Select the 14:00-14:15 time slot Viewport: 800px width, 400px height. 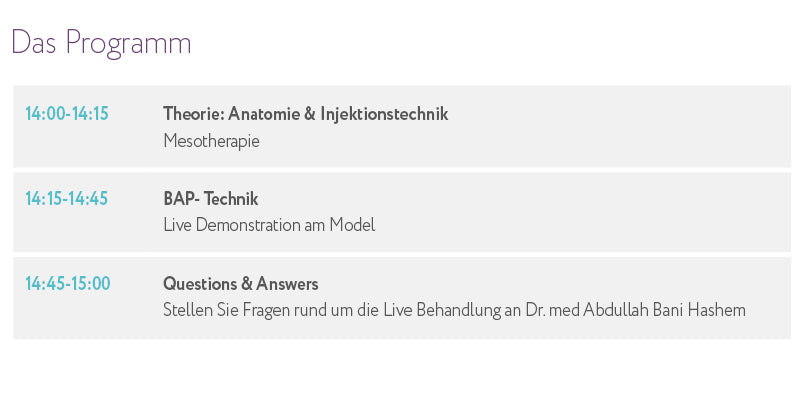[x=67, y=113]
